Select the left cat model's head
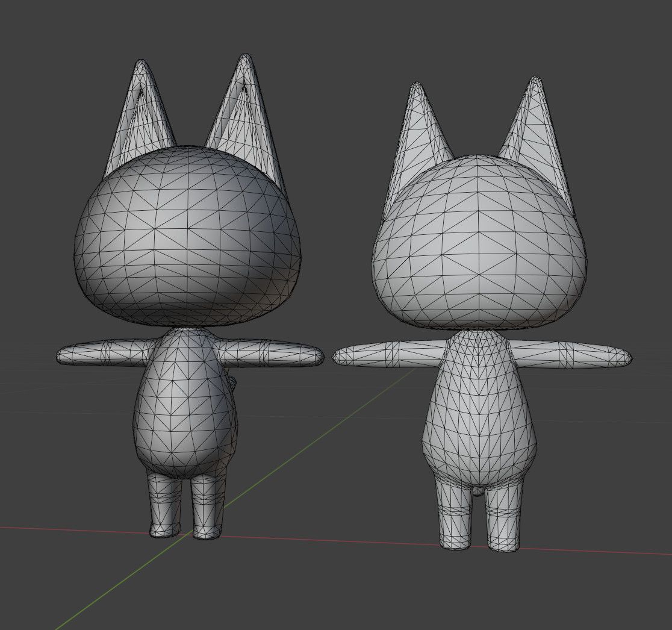Viewport: 672px width, 630px height. (x=187, y=235)
